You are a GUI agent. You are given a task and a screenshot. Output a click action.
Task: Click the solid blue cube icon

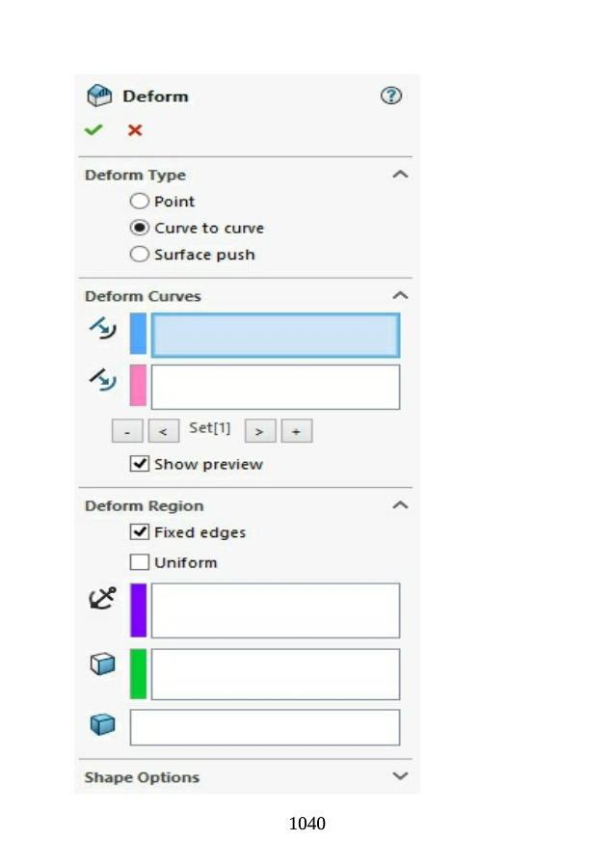pos(102,725)
